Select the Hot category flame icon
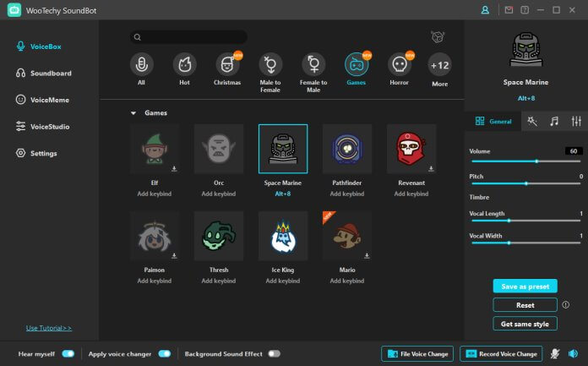Viewport: 588px width, 366px height. (x=184, y=64)
